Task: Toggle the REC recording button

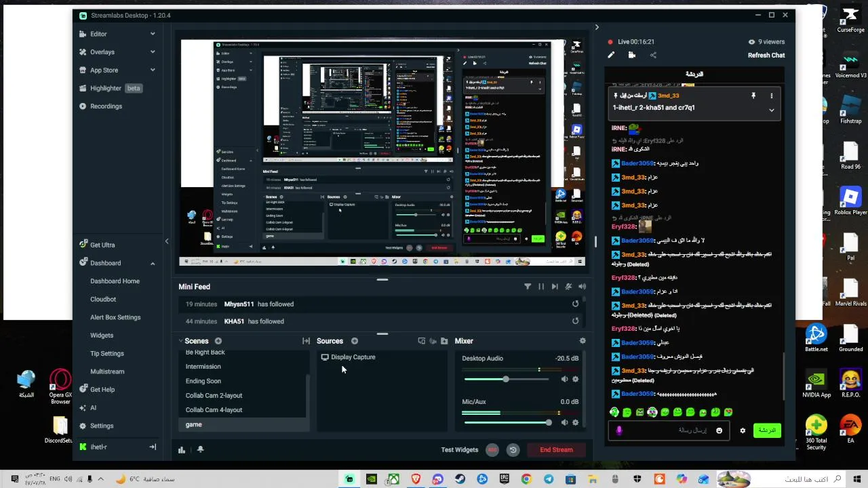Action: (x=492, y=450)
